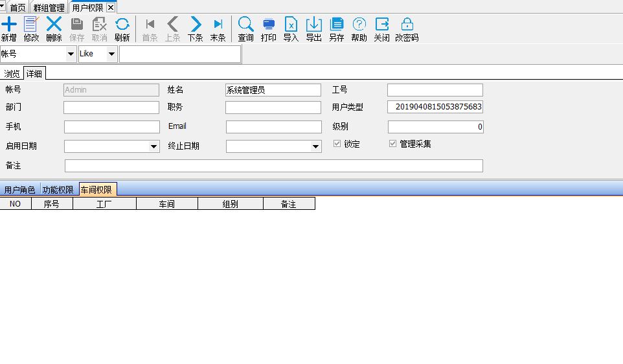The height and width of the screenshot is (364, 623).
Task: Click the 另存 (save as) icon
Action: (x=336, y=25)
